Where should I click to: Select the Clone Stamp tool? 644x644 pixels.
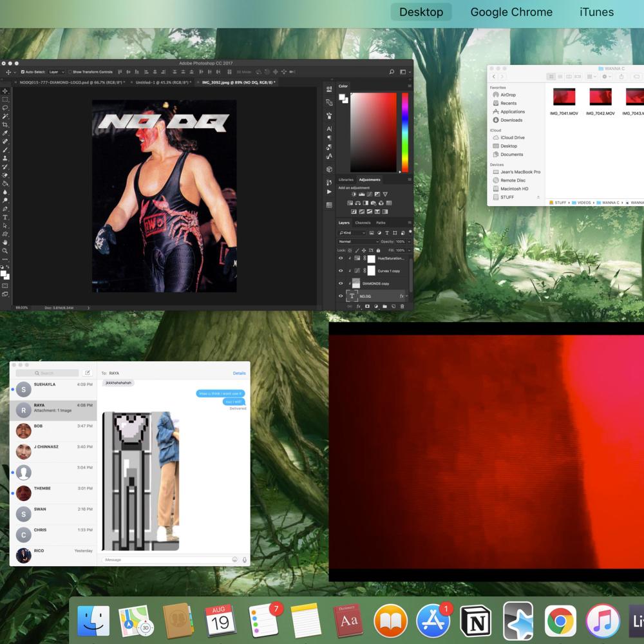pos(5,158)
